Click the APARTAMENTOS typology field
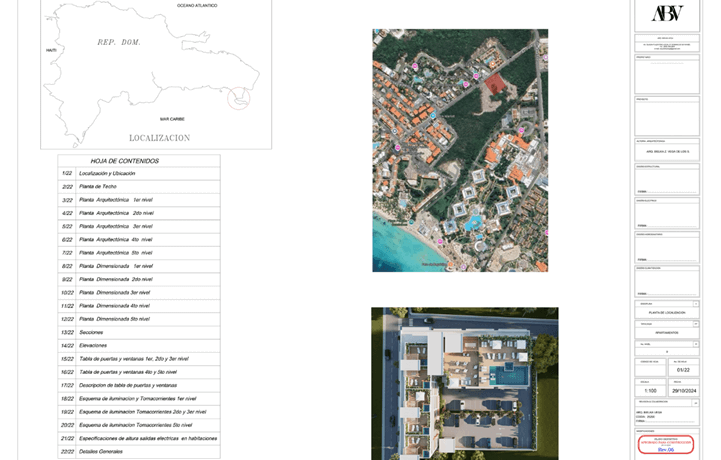Image resolution: width=721 pixels, height=460 pixels. 667,333
